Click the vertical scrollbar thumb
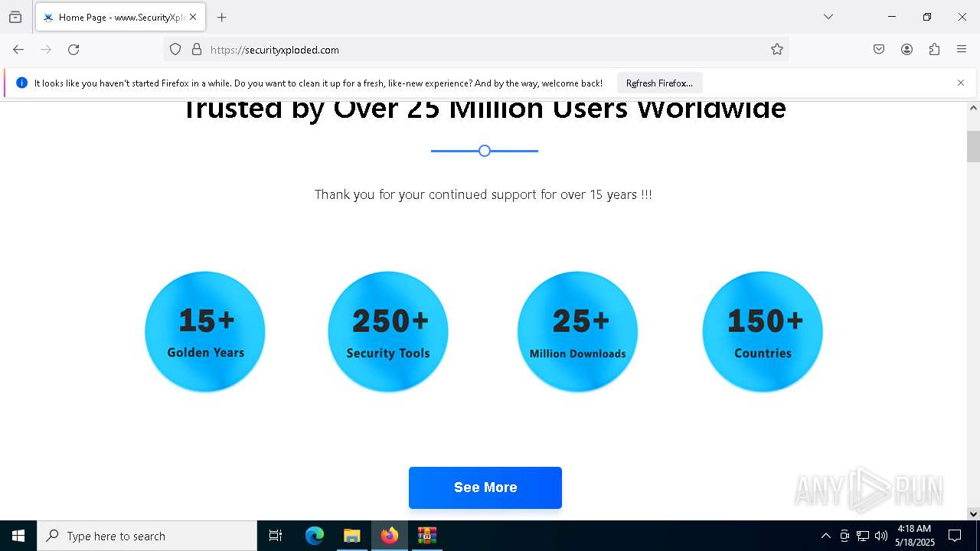 973,146
